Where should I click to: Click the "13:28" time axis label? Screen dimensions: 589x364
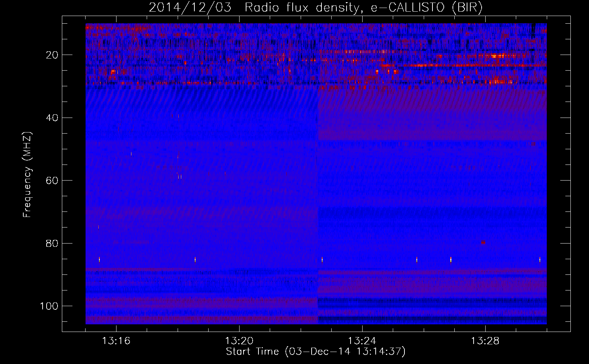(485, 341)
